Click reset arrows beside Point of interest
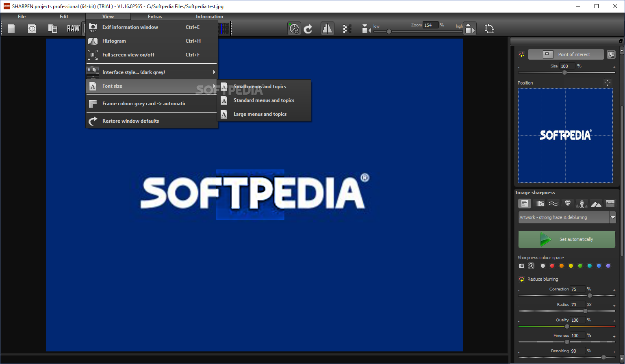 [522, 54]
